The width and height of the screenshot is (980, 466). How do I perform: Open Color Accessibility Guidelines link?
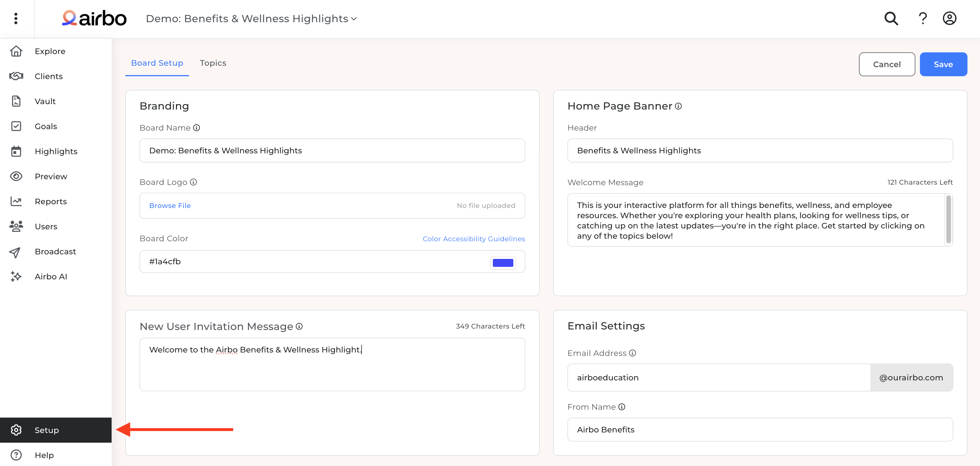pyautogui.click(x=474, y=239)
